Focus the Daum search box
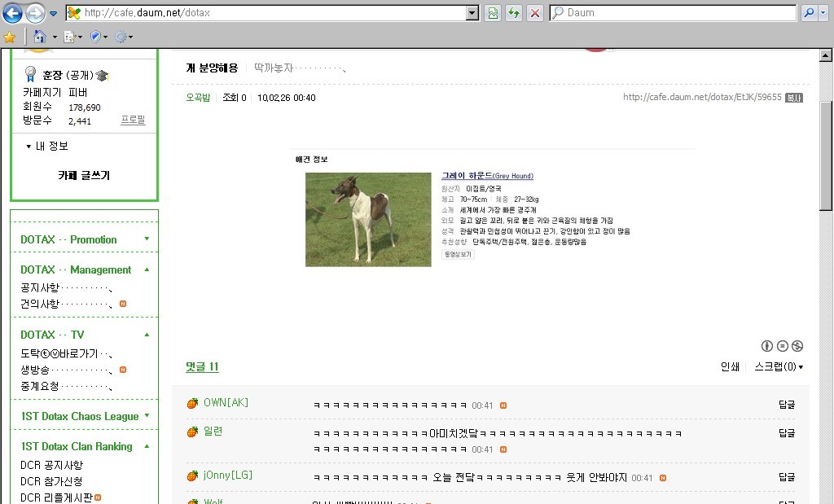The width and height of the screenshot is (834, 504). (x=672, y=13)
